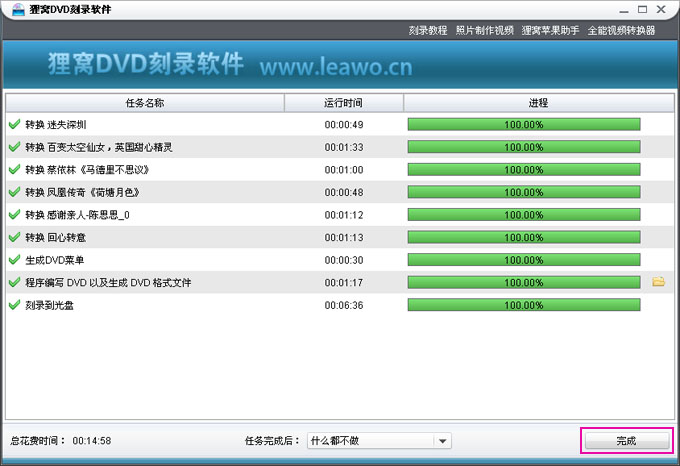Select 刻录到光盘 task
Image resolution: width=680 pixels, height=466 pixels.
click(340, 305)
